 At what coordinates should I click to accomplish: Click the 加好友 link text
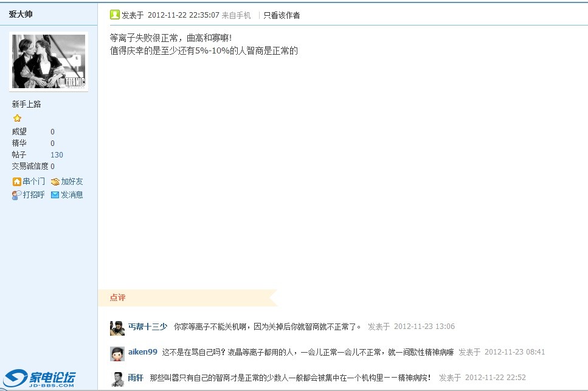72,181
